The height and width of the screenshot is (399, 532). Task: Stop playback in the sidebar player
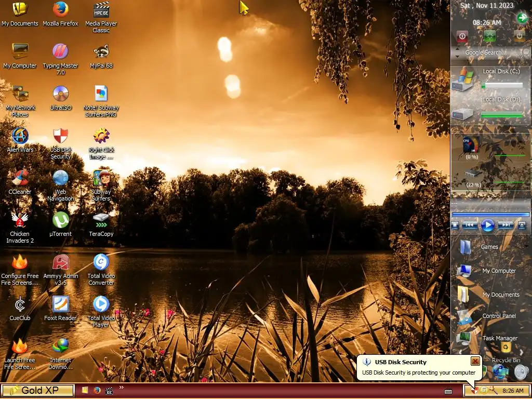coord(455,225)
